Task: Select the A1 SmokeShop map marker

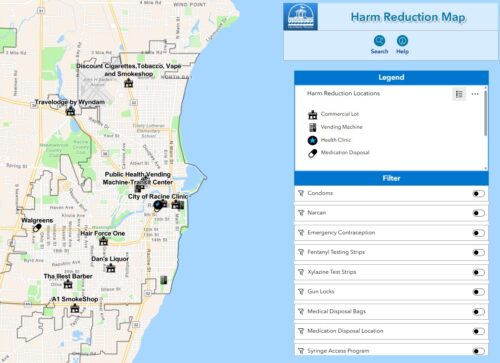Action: tap(75, 308)
